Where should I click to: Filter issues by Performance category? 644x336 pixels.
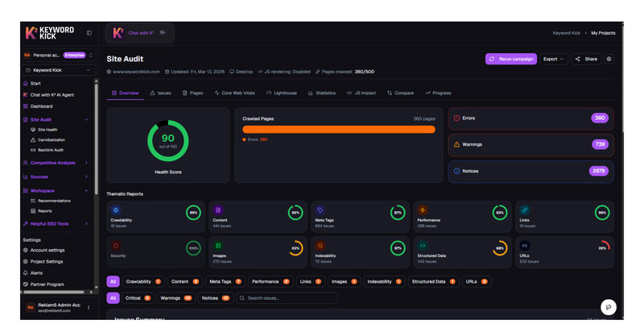[270, 282]
